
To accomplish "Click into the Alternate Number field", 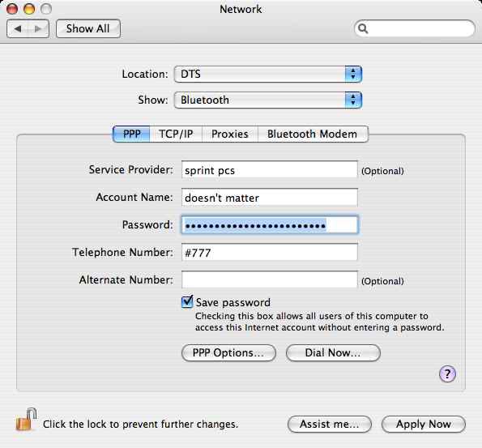I will click(270, 279).
